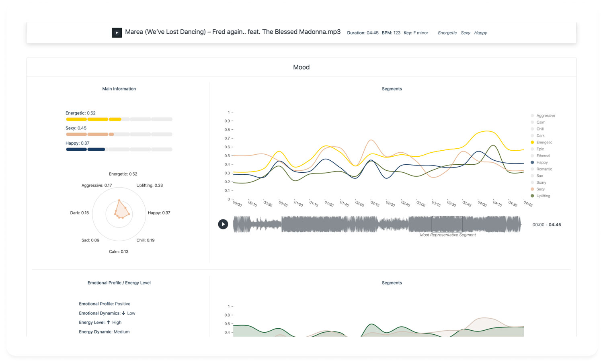Click the Uplifting green legend marker
Image resolution: width=603 pixels, height=364 pixels.
point(532,196)
